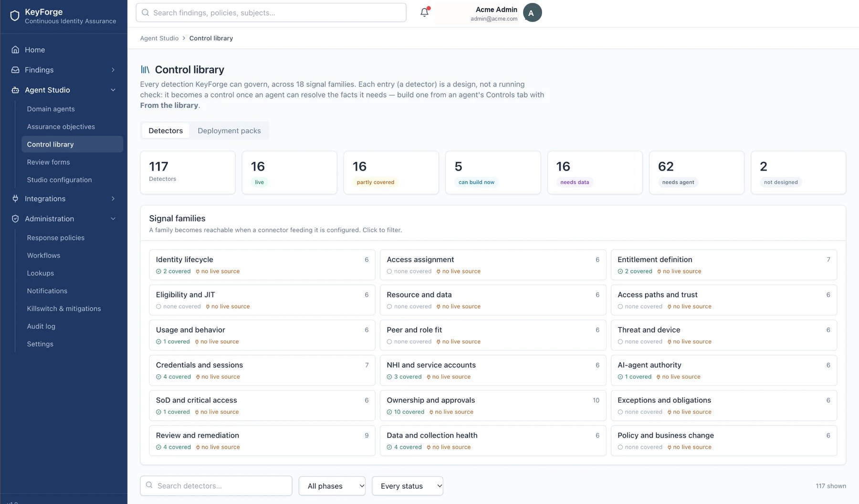Click the Control library books icon beside heading
859x504 pixels.
tap(145, 70)
